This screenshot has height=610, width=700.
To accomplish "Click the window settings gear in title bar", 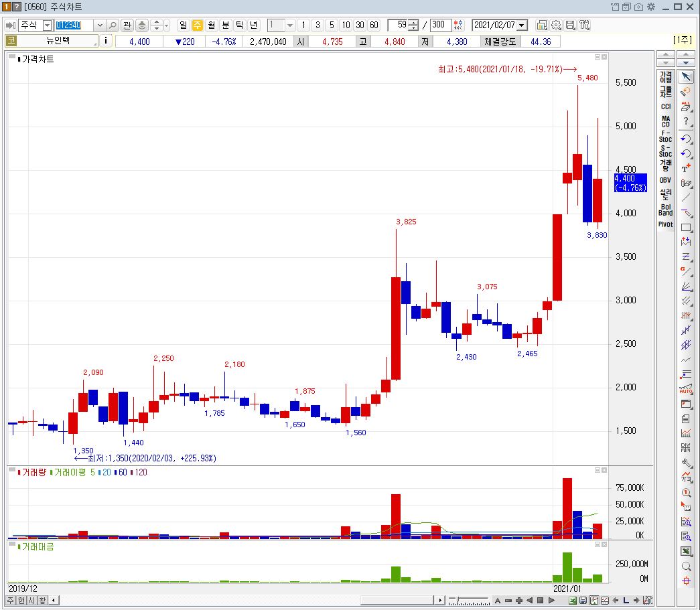I will coord(651,7).
